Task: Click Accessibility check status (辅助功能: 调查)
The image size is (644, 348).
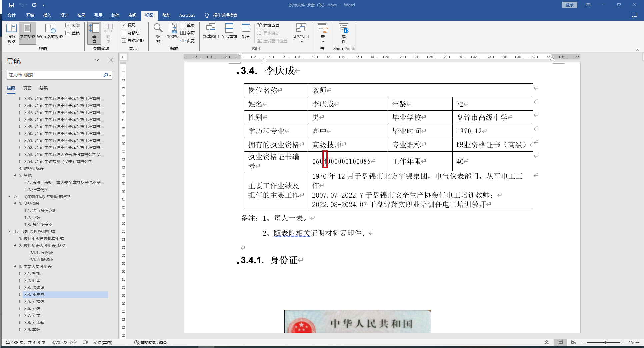Action: click(x=151, y=342)
